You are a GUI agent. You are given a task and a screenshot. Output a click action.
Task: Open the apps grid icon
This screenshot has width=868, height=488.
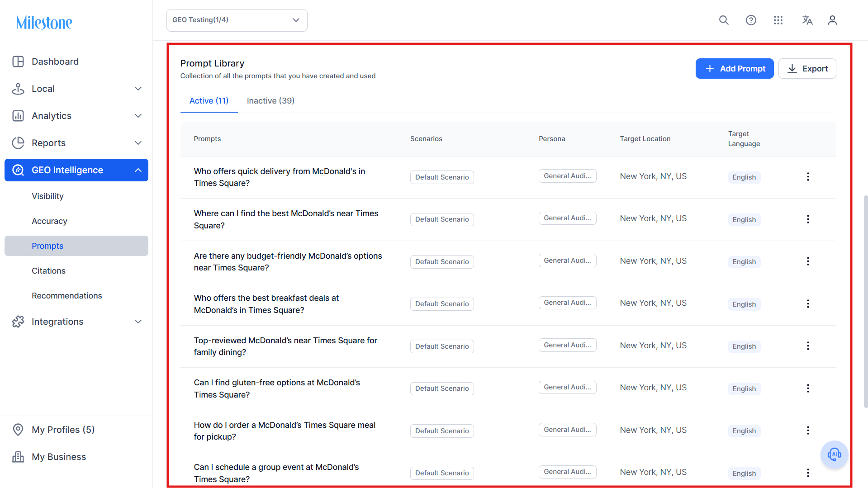click(x=778, y=20)
